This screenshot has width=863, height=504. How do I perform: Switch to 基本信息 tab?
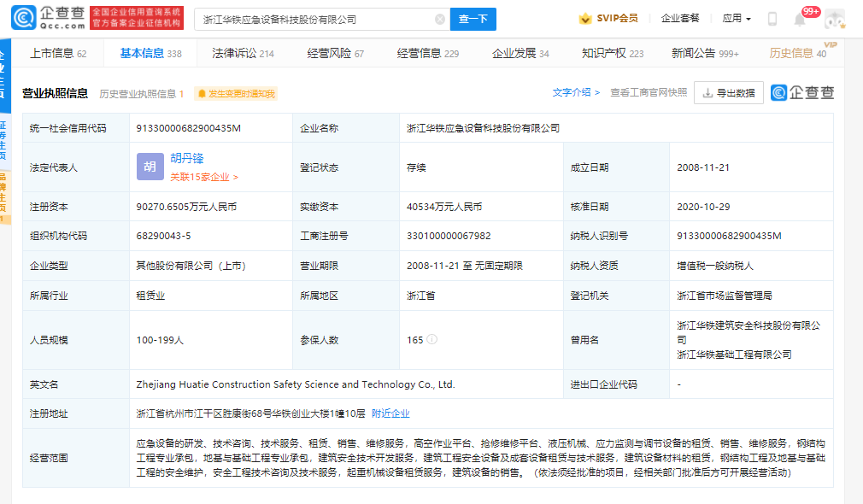pyautogui.click(x=150, y=53)
